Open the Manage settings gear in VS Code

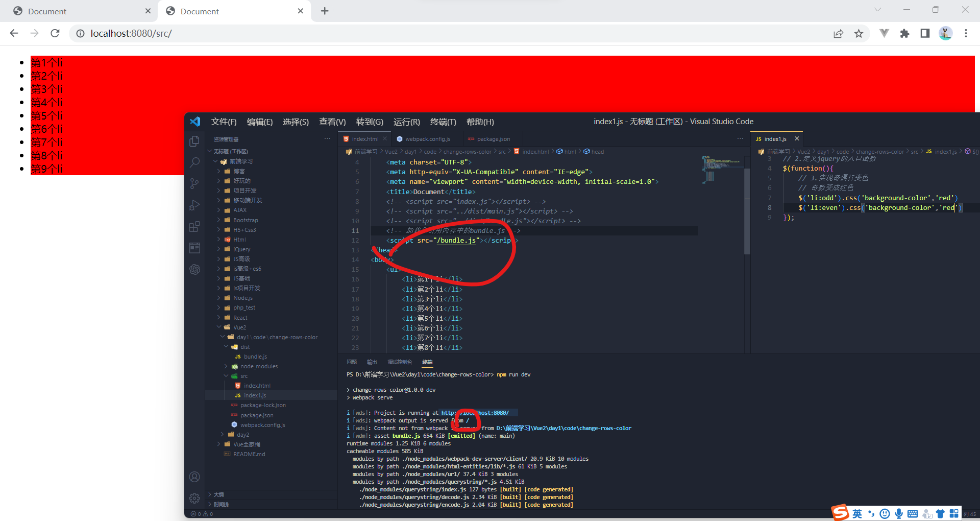click(194, 498)
